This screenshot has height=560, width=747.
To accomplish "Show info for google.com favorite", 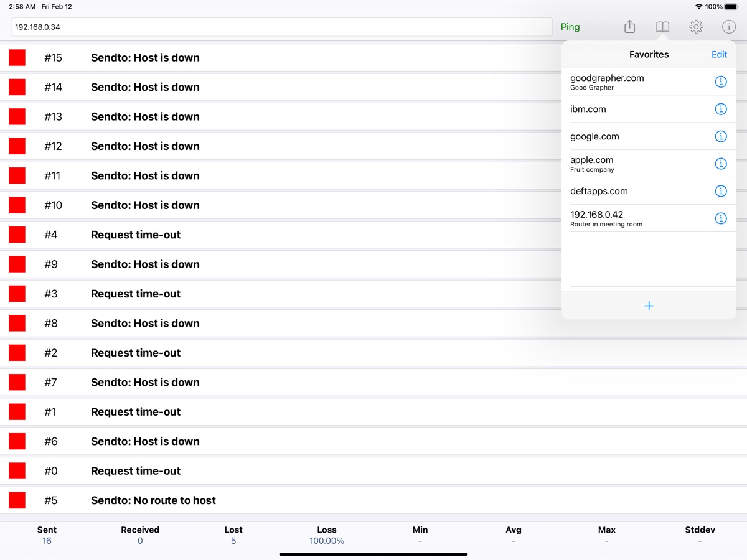I will pyautogui.click(x=720, y=136).
